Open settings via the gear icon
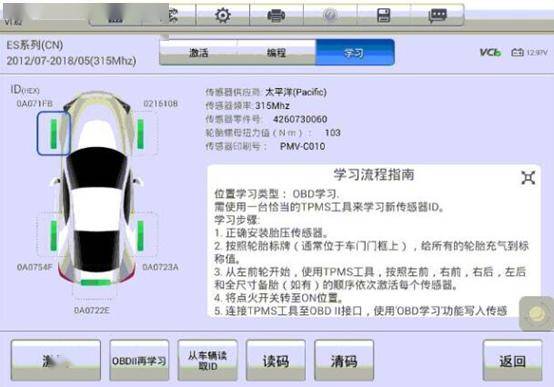554x387 pixels. click(223, 15)
